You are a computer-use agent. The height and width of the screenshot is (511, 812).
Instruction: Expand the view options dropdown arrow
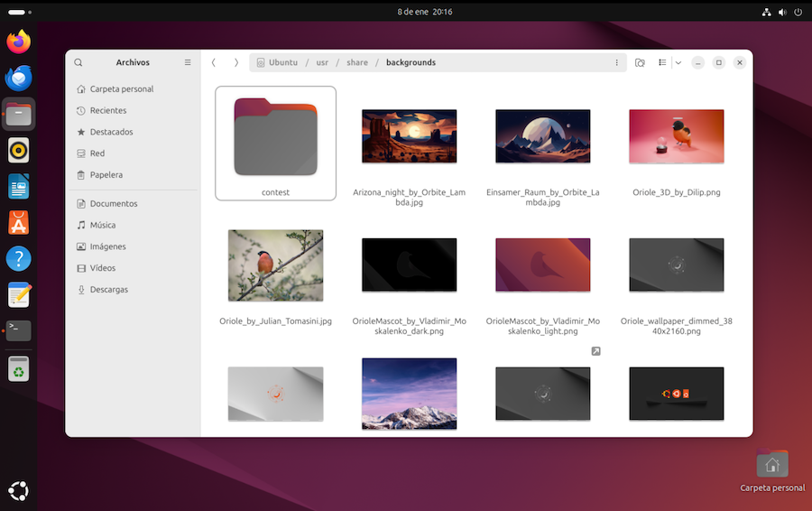(x=678, y=63)
